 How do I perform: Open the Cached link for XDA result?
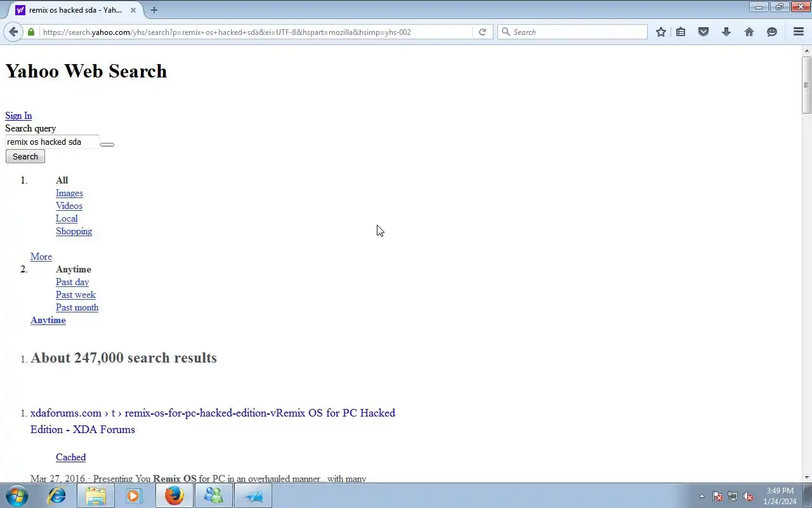click(70, 457)
